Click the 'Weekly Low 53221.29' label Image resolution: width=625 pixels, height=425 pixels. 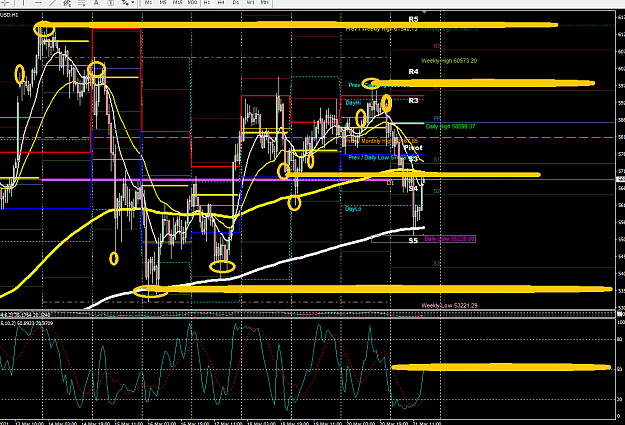pos(449,305)
